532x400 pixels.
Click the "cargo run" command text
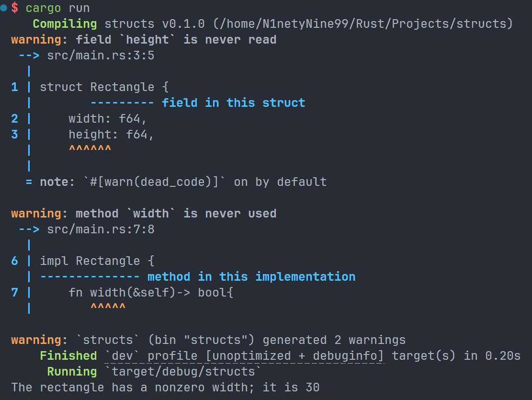(x=57, y=8)
